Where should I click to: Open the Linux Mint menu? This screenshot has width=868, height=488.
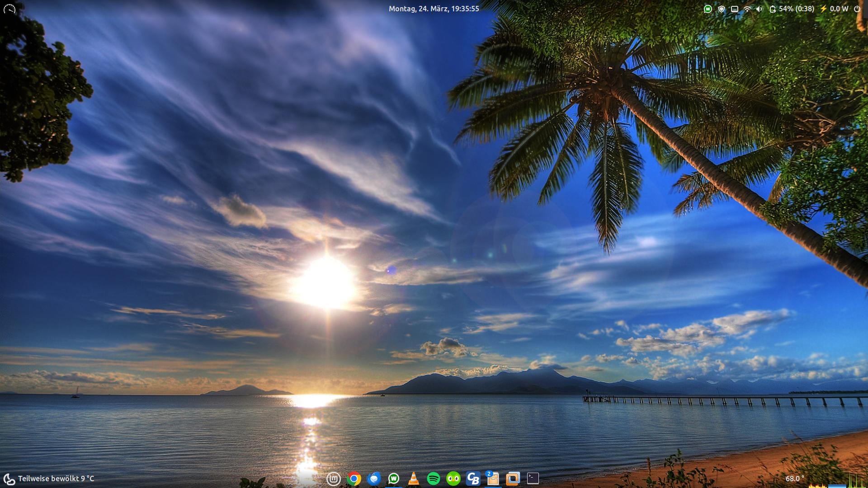click(334, 479)
